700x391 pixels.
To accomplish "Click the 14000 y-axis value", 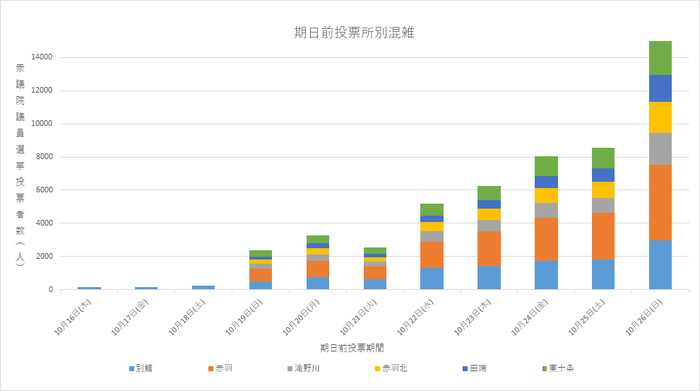I will point(42,57).
